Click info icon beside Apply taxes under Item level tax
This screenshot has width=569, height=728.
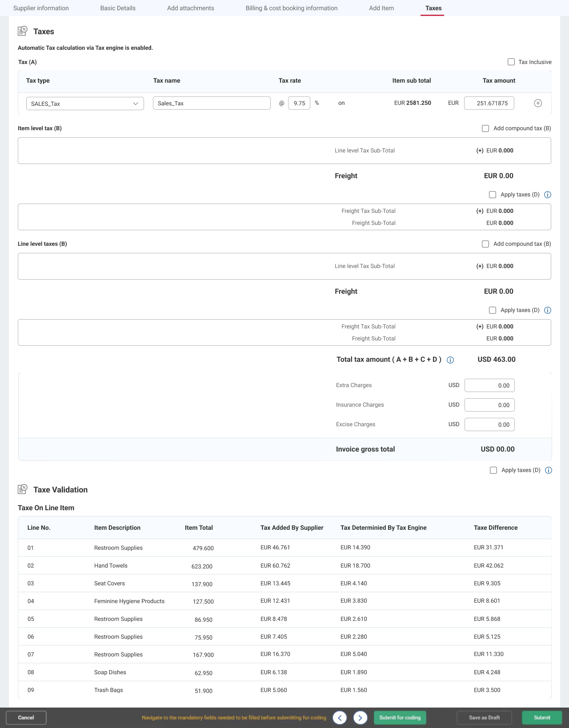pyautogui.click(x=548, y=195)
